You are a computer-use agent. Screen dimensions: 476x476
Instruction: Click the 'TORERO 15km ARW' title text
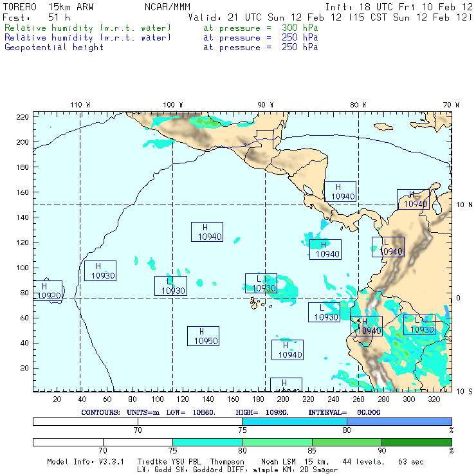pyautogui.click(x=48, y=7)
